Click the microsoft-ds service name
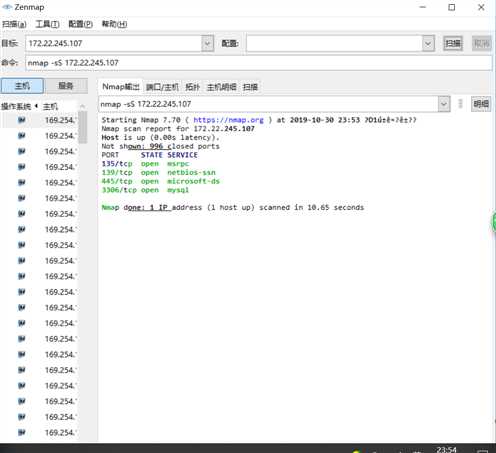This screenshot has height=453, width=496. click(x=193, y=181)
